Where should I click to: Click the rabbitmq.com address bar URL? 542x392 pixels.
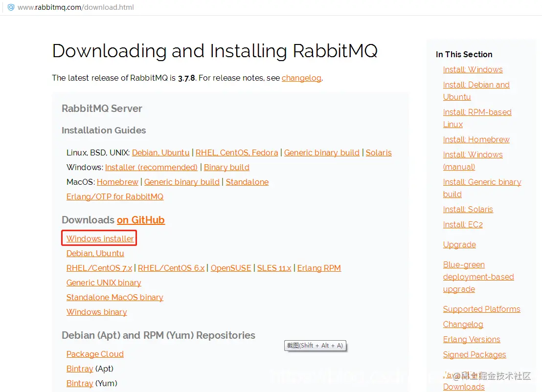click(76, 7)
